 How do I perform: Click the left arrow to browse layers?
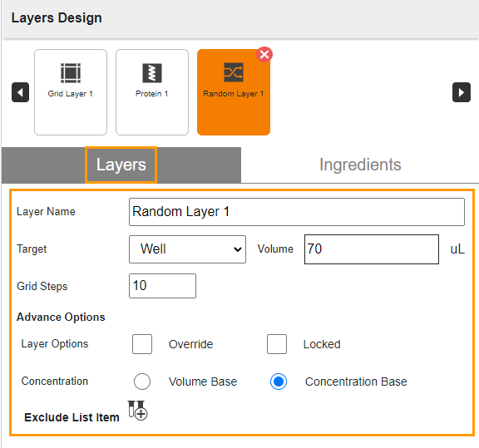21,92
